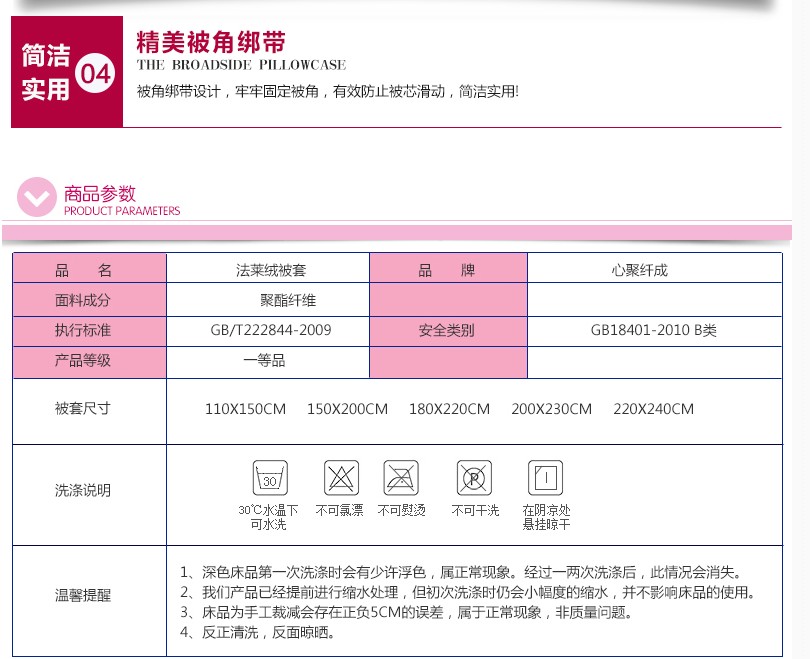Viewport: 810px width, 659px height.
Task: Click the 品牌 header cell
Action: [448, 269]
